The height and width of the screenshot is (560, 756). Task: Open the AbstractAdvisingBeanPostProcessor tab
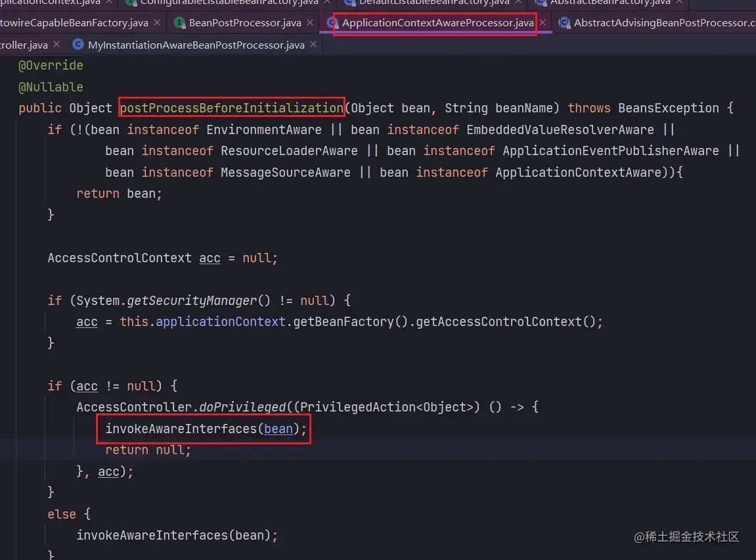[x=665, y=22]
